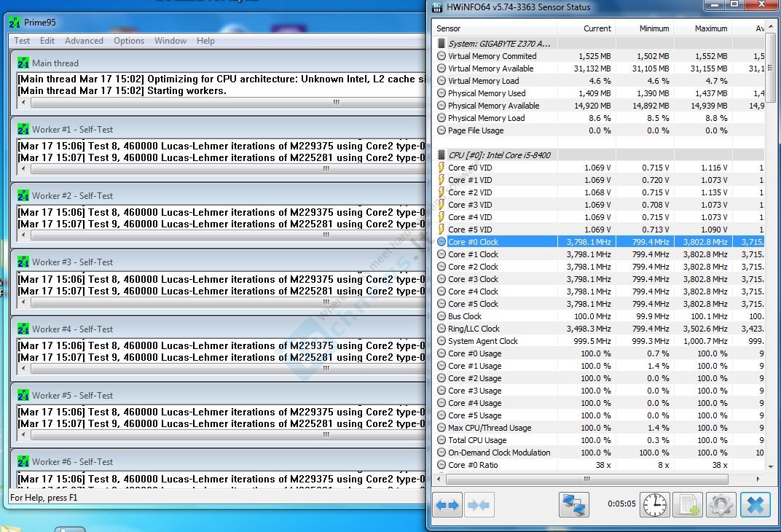Screen dimensions: 781x532
Task: Click the System GIGABYTE Z370 group icon
Action: [x=441, y=44]
